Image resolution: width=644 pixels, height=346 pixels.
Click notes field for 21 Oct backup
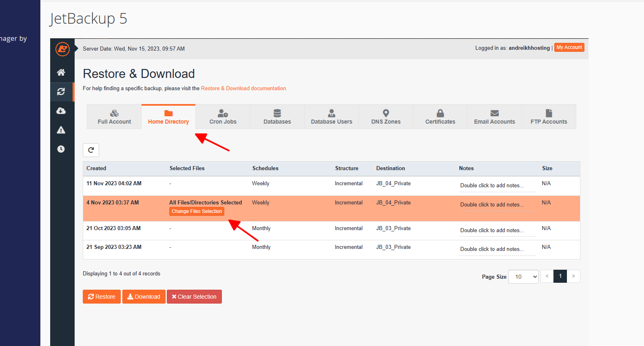point(497,231)
